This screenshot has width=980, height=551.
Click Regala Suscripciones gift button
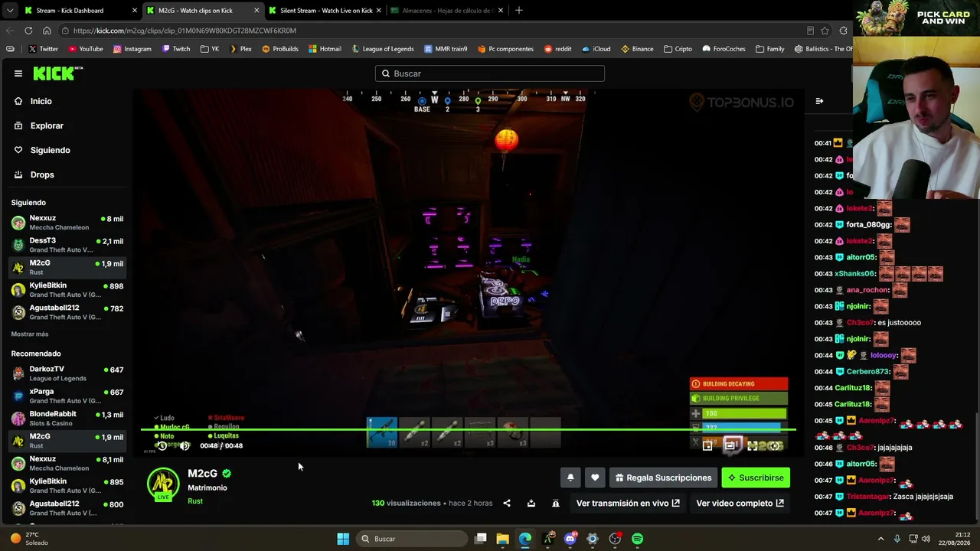tap(663, 478)
